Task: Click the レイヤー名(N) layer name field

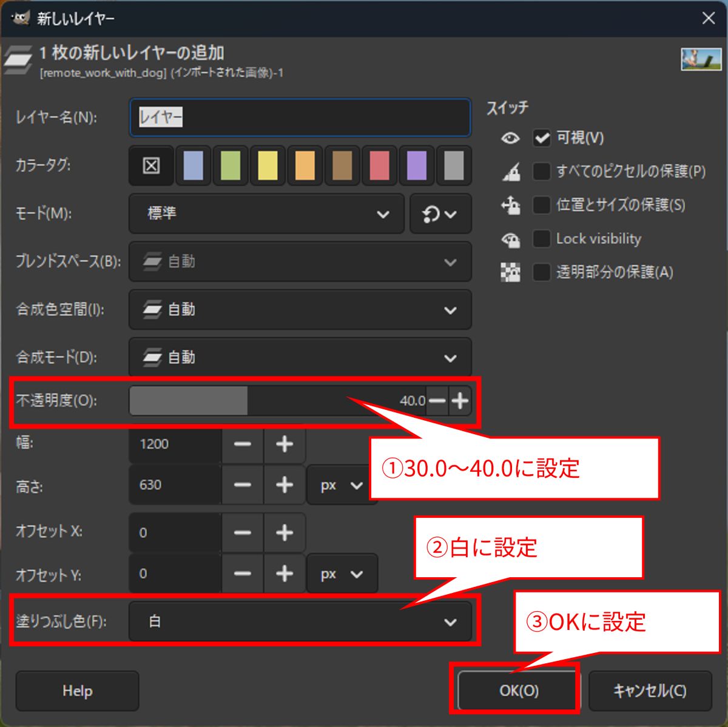Action: click(x=300, y=118)
